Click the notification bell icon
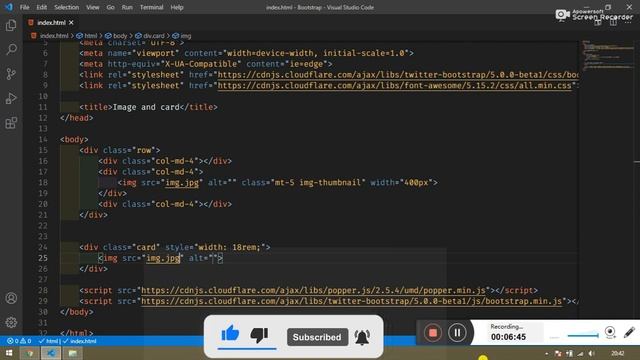640x360 pixels. pos(362,337)
